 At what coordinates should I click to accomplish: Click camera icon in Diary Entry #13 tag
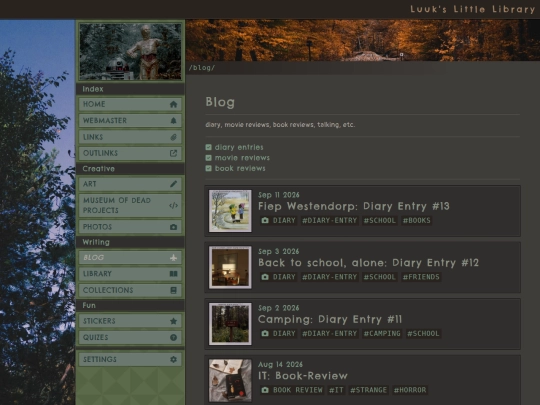pos(265,220)
